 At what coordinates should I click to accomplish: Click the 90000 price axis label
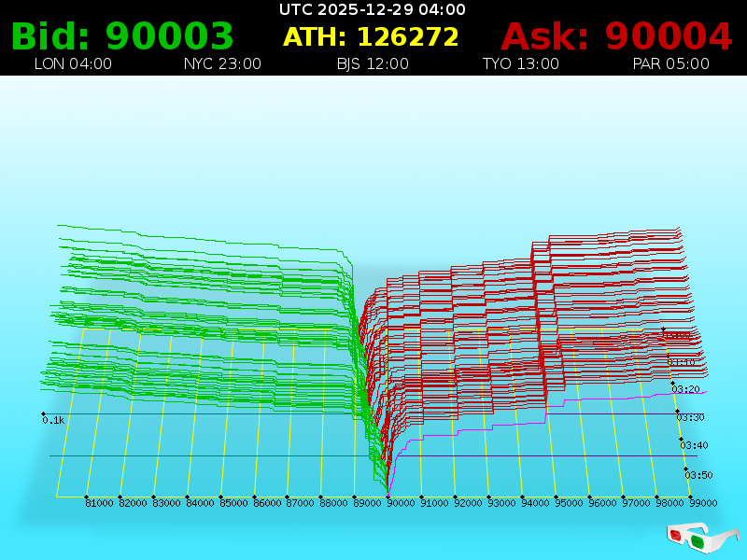point(401,503)
